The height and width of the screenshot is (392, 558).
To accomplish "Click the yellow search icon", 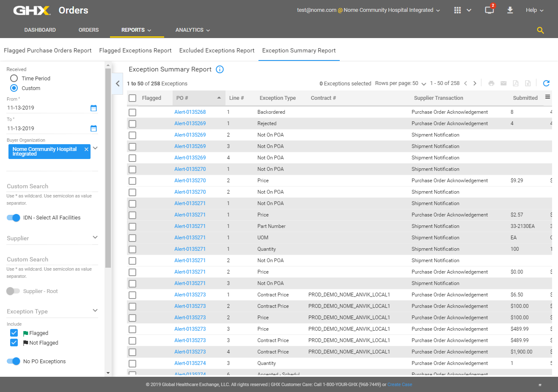I will pyautogui.click(x=540, y=30).
